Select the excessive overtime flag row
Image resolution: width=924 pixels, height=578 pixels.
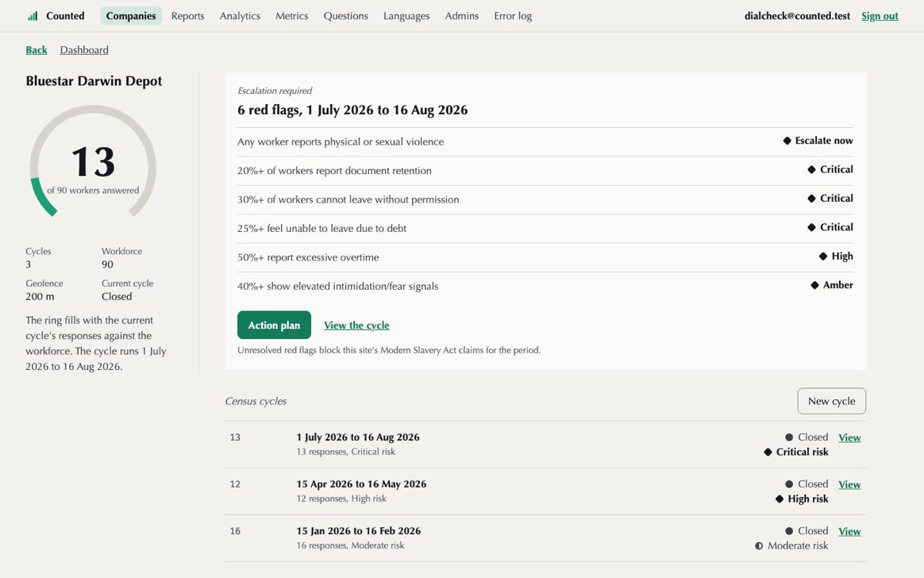pos(545,257)
